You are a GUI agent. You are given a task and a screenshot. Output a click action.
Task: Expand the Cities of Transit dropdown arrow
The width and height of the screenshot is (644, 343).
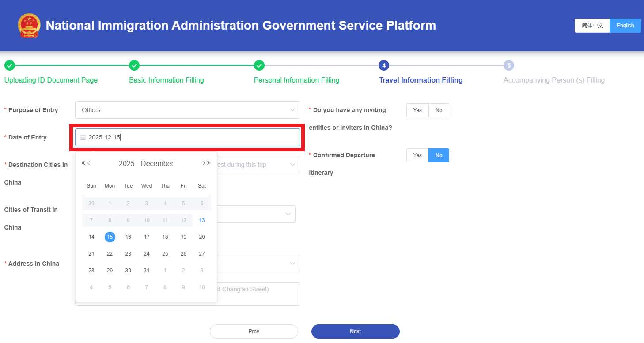[x=288, y=214]
